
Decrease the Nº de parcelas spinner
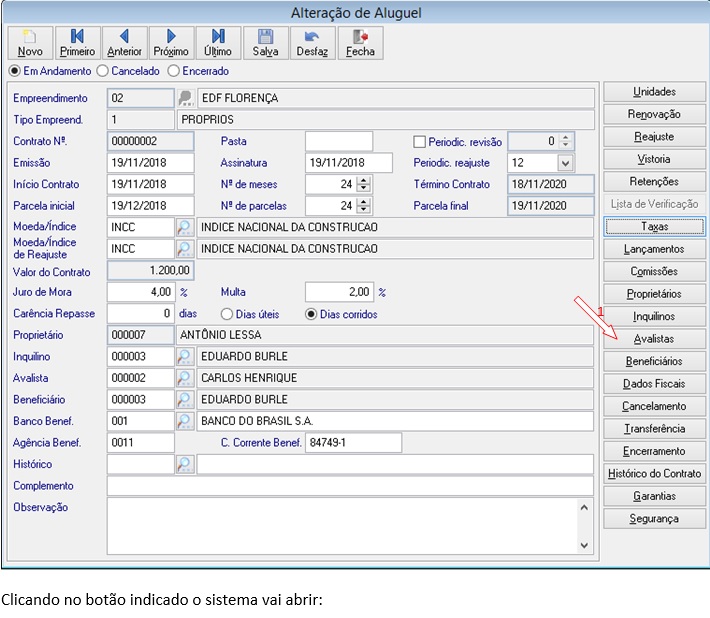(x=363, y=210)
